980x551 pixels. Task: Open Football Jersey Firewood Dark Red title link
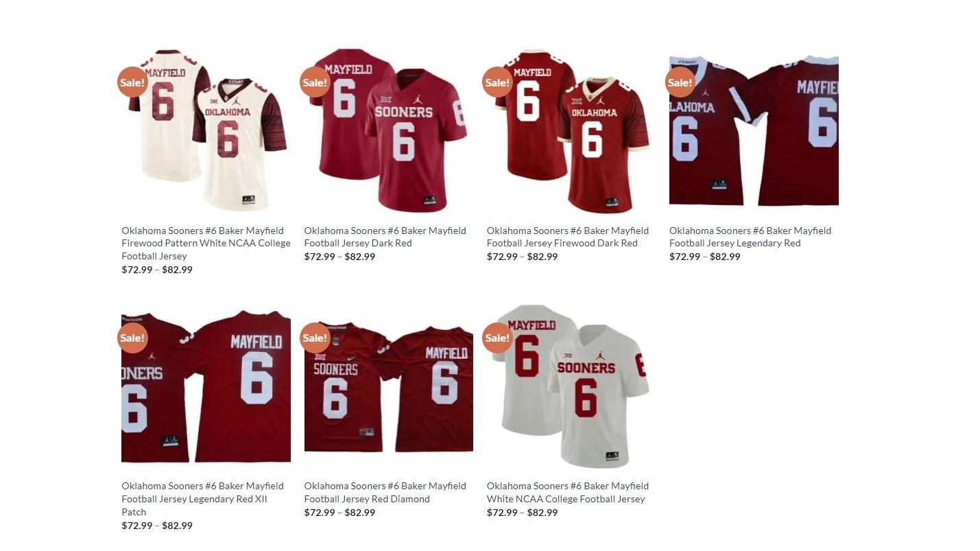coord(568,237)
